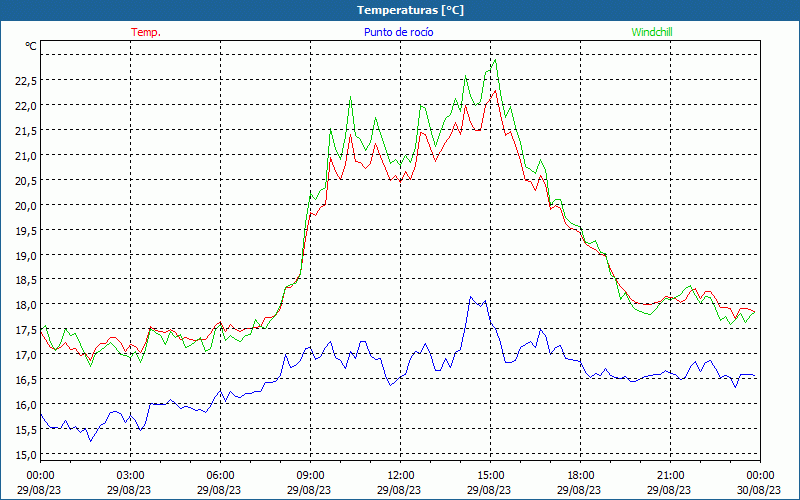Click the 17,0 y-axis value
The height and width of the screenshot is (500, 800).
[26, 355]
